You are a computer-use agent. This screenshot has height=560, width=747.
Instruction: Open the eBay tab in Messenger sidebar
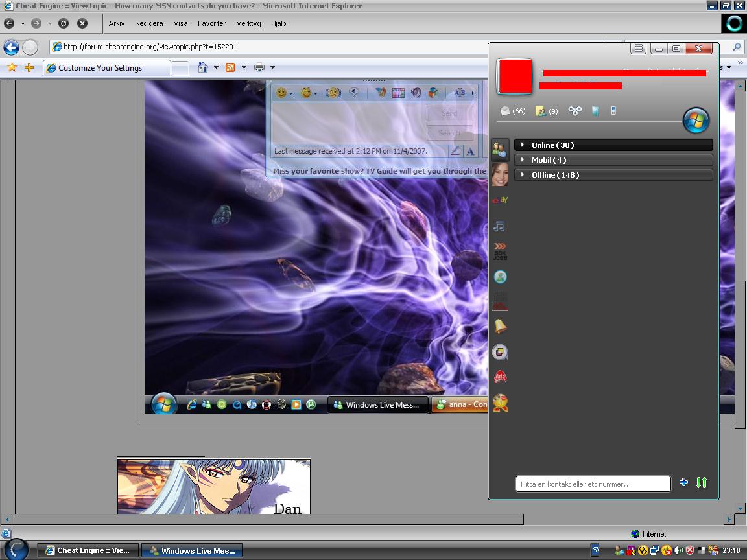500,200
